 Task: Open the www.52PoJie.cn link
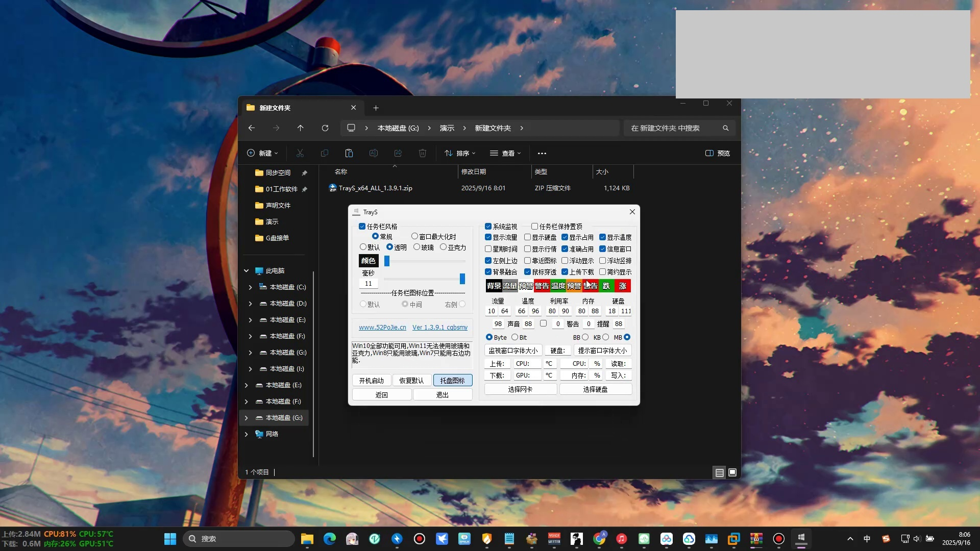pos(382,328)
